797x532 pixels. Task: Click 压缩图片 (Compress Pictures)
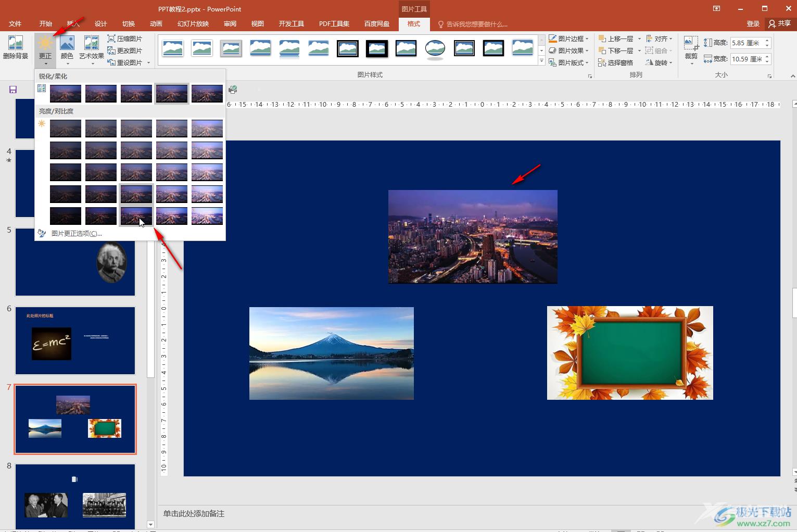pyautogui.click(x=125, y=39)
